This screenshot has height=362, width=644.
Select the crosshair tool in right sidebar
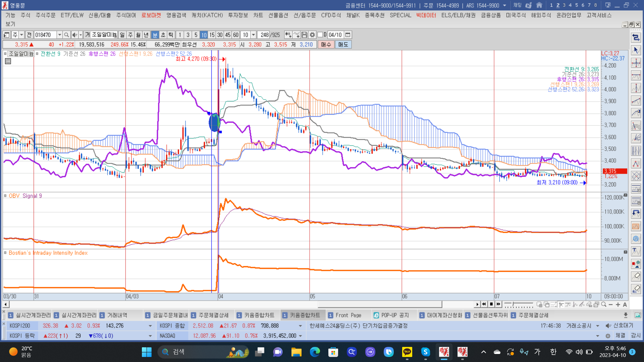pyautogui.click(x=636, y=63)
